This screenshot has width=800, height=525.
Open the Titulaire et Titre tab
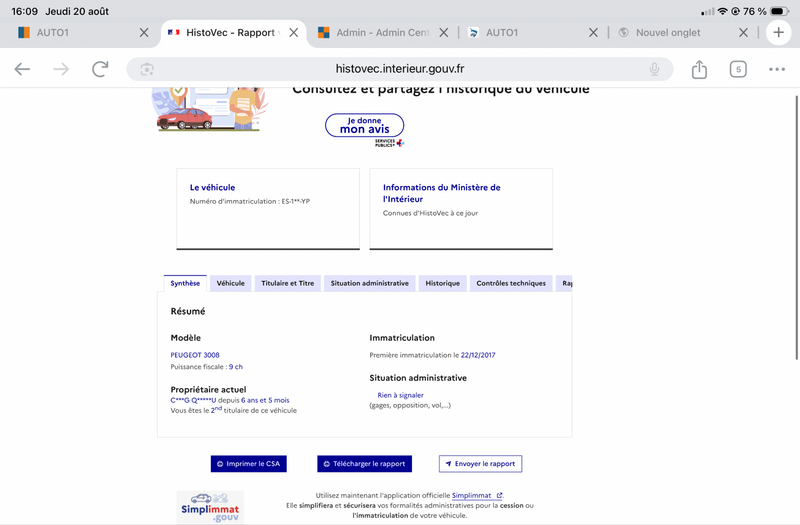click(x=288, y=283)
